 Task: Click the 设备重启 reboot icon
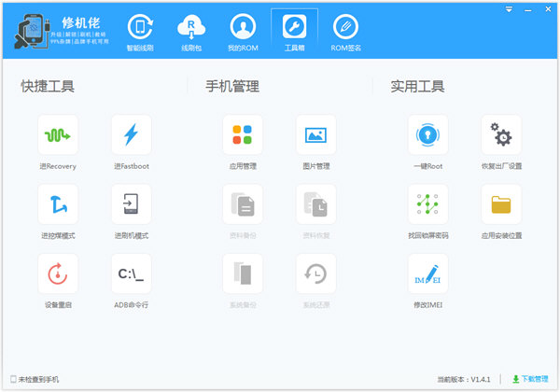[58, 273]
